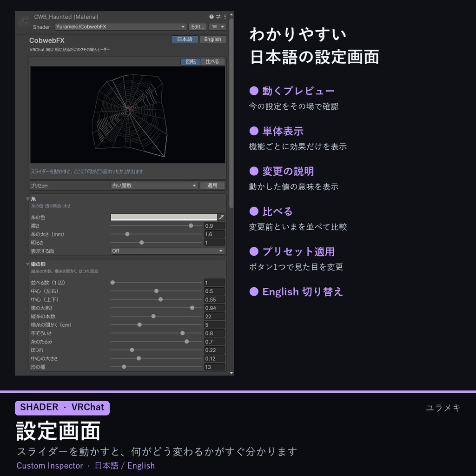Click the 並べる数 (1辺) slider handle

coord(112,283)
